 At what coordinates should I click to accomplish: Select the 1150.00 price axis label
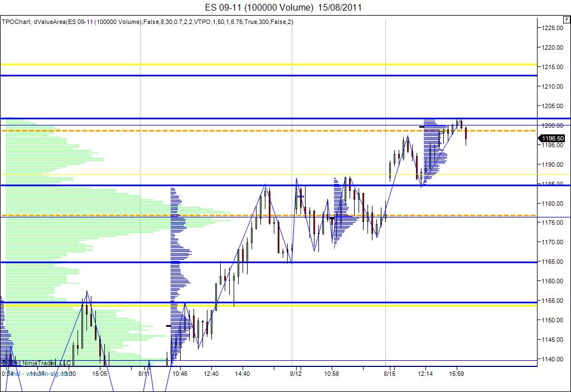(x=553, y=320)
